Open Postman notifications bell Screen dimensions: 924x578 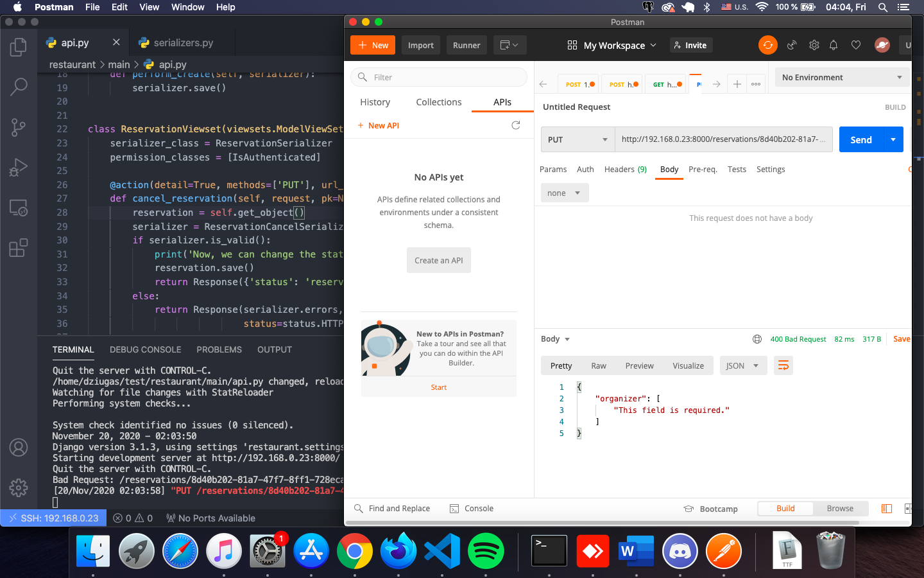tap(834, 45)
